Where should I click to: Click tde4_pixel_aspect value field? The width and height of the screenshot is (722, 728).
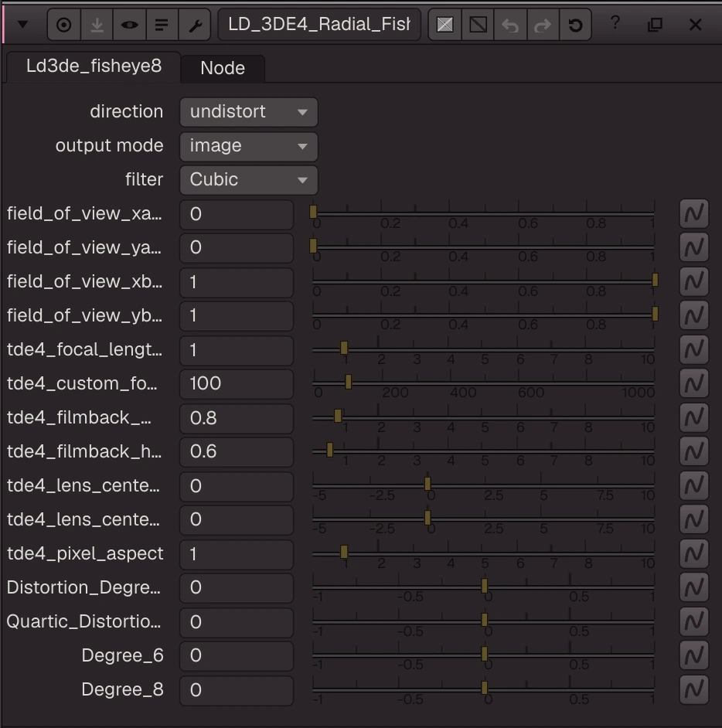(x=237, y=554)
